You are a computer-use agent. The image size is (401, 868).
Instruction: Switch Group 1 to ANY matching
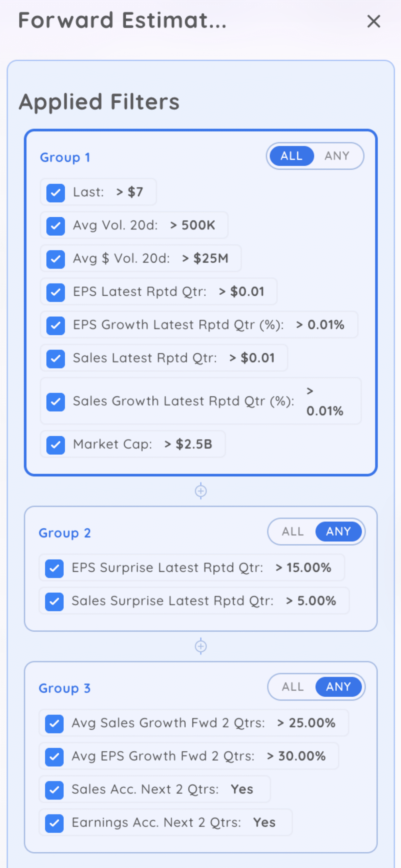[337, 156]
